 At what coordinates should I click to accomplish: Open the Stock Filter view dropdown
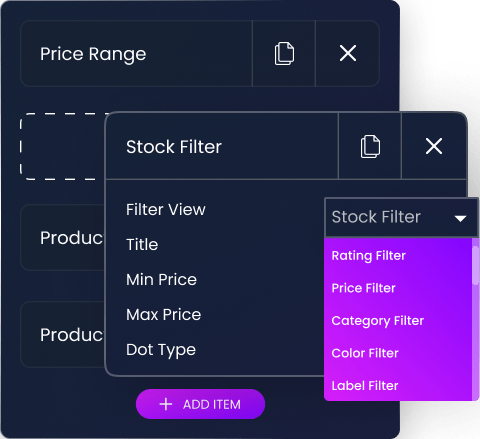tap(402, 217)
